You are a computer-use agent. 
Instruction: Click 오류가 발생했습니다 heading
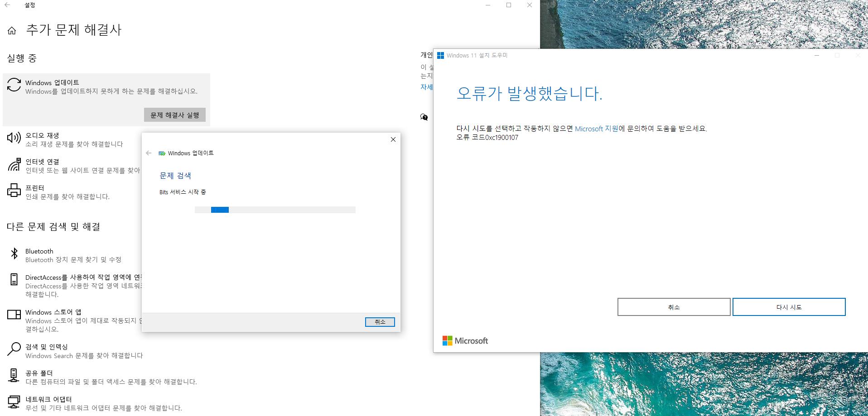point(529,93)
